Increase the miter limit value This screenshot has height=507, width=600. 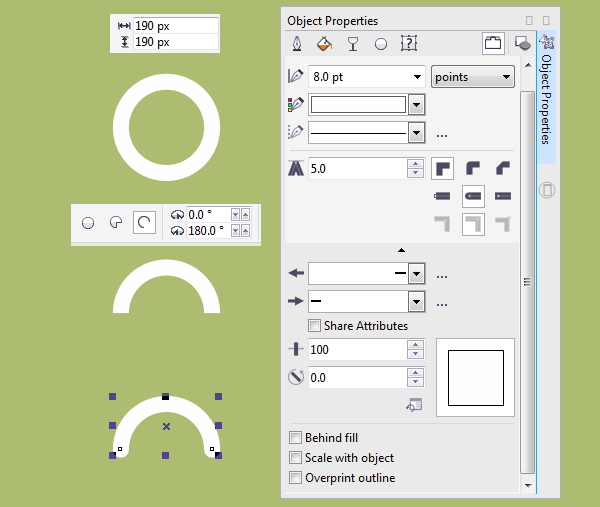(415, 164)
